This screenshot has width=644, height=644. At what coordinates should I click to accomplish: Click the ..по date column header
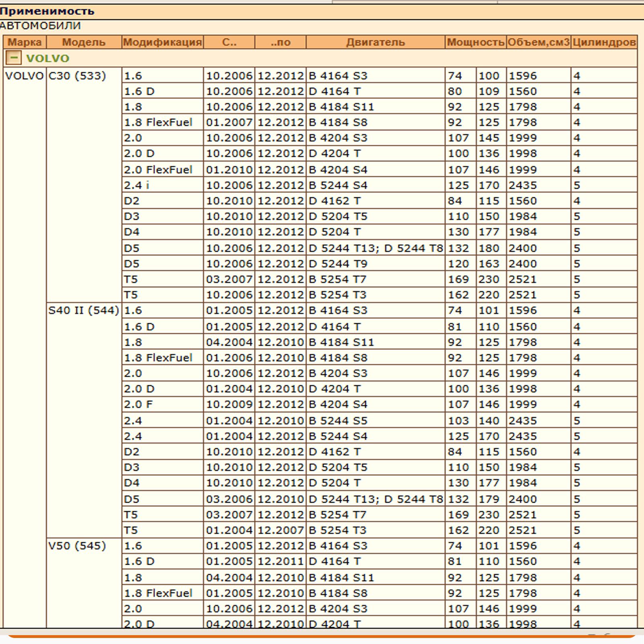click(x=281, y=42)
